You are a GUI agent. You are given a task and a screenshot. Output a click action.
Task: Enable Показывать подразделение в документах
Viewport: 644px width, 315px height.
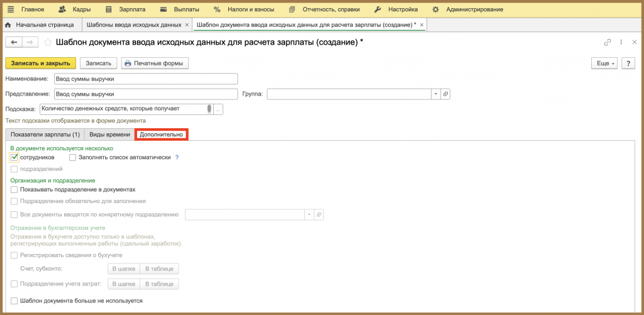(x=14, y=190)
